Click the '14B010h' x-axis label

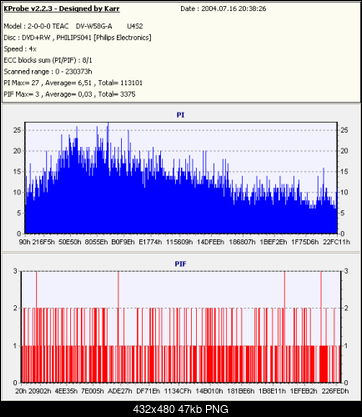pyautogui.click(x=209, y=391)
